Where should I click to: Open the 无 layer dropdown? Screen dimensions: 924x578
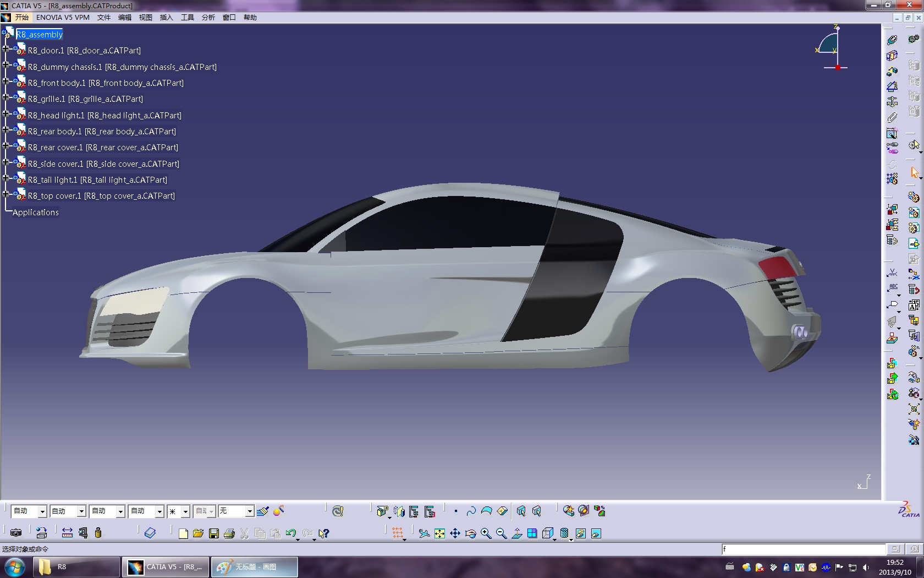[249, 511]
